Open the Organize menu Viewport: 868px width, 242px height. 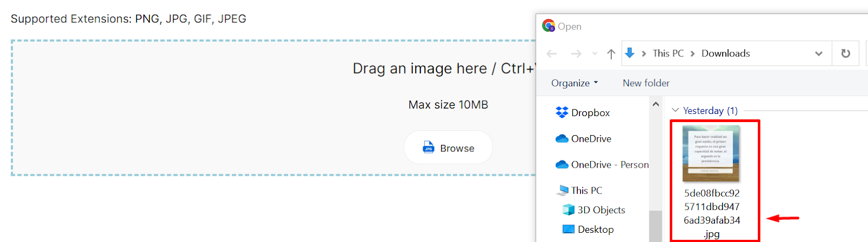574,83
